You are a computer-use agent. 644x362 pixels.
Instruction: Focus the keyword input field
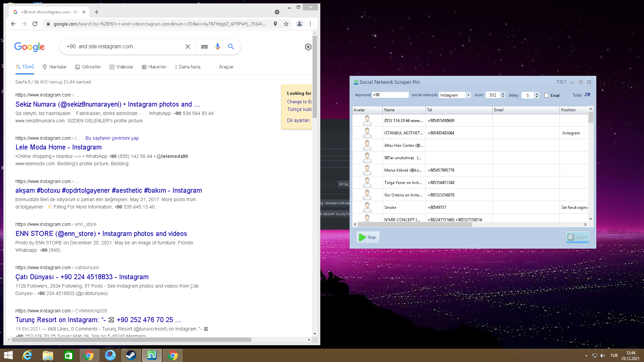pos(390,95)
